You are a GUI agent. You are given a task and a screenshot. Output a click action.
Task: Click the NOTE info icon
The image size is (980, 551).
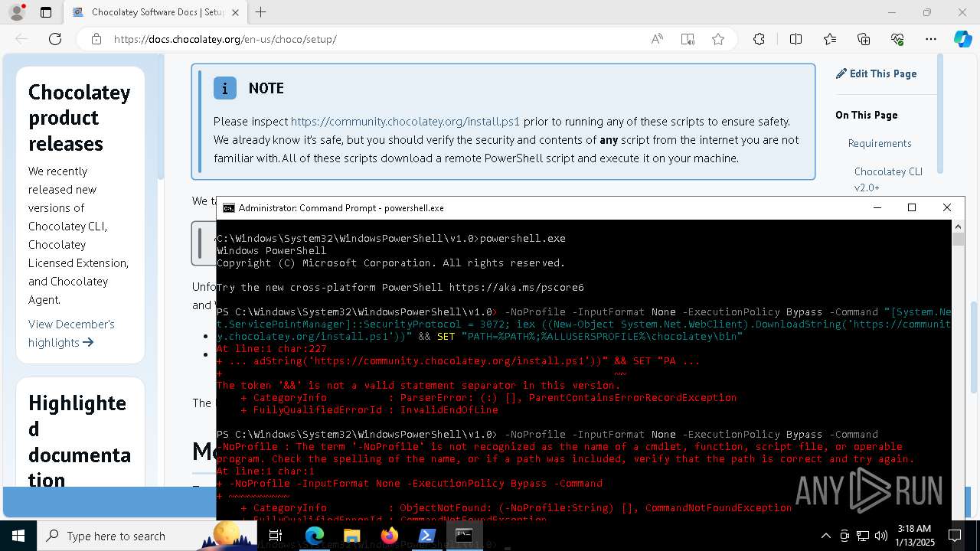pyautogui.click(x=224, y=88)
